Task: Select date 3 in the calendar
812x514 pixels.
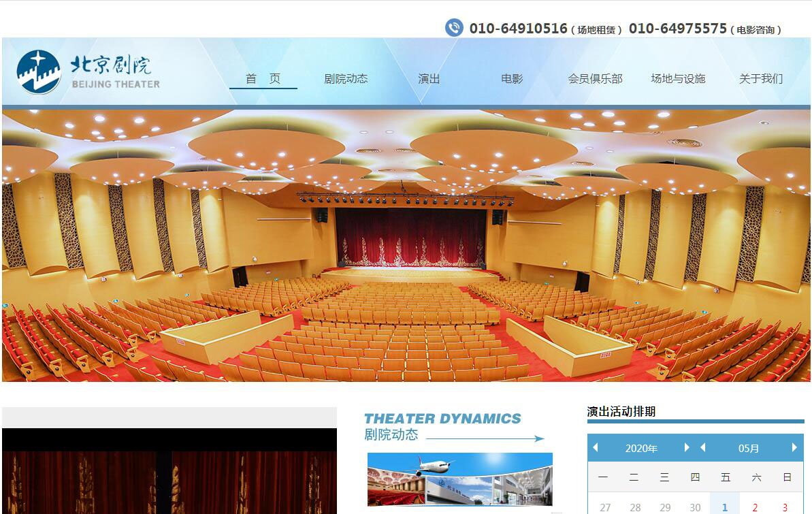Action: click(785, 507)
